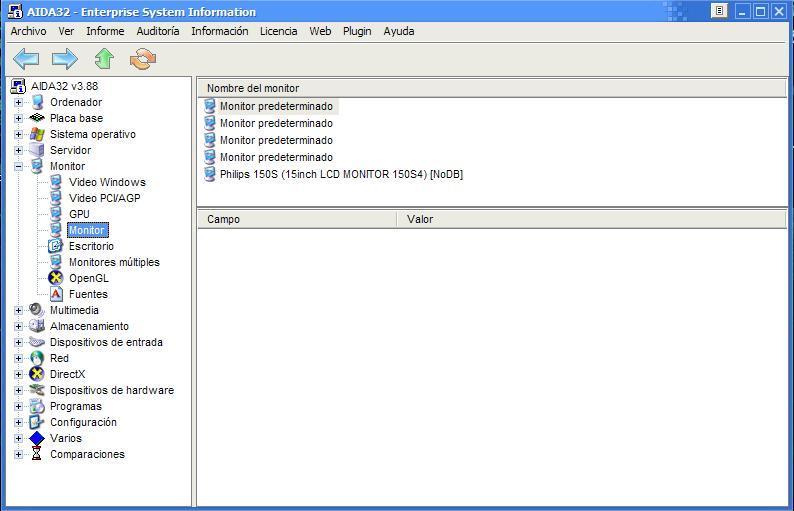Click the Red network globe icon
Screen dimensions: 794x511
point(37,358)
